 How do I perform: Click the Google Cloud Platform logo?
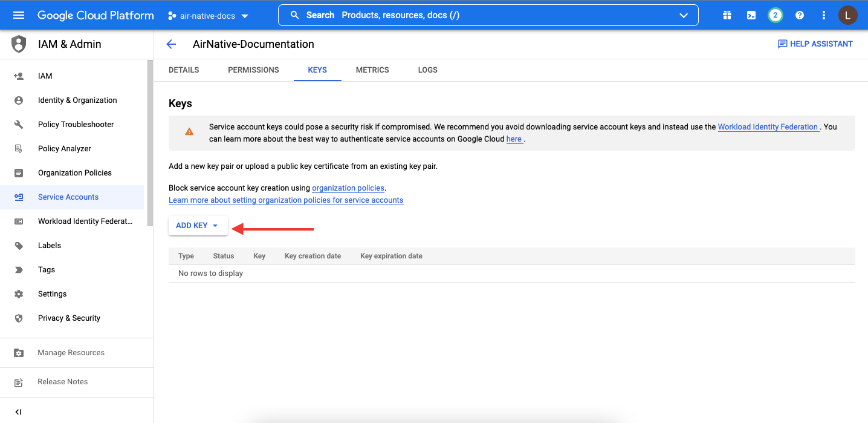click(x=96, y=15)
